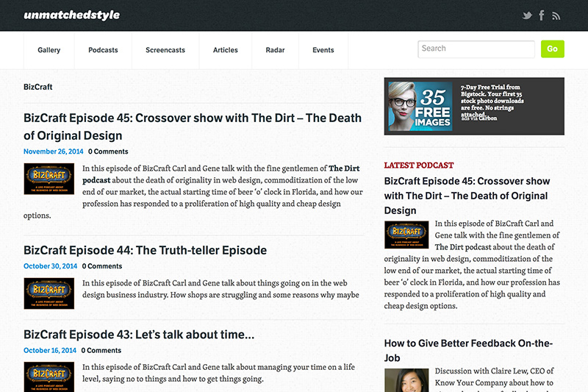Click the BizCraft thumbnail for Episode 44

[49, 293]
